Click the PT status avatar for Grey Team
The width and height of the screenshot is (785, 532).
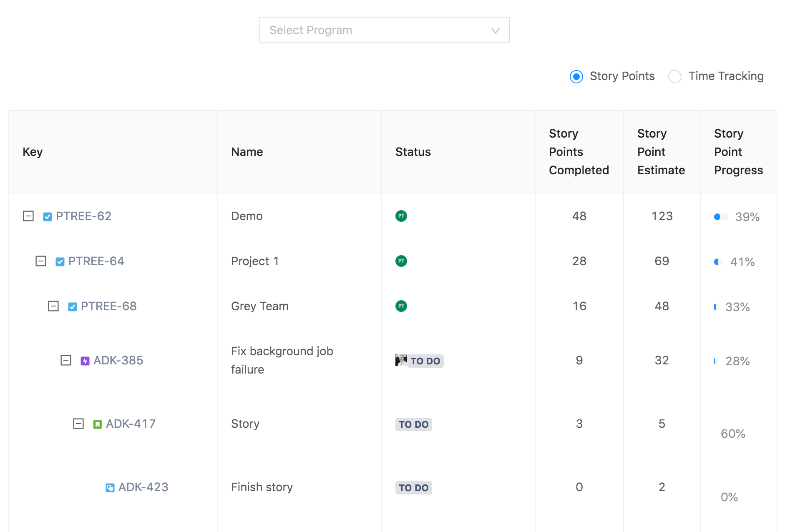coord(401,306)
